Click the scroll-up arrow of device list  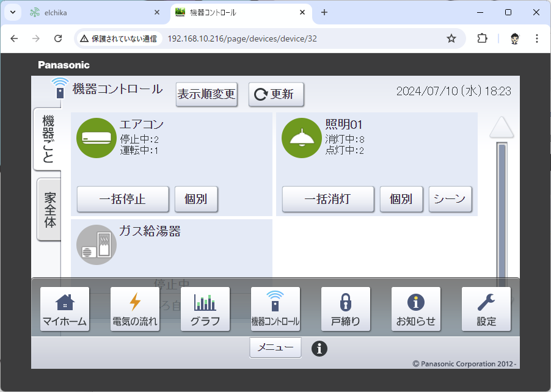point(502,127)
